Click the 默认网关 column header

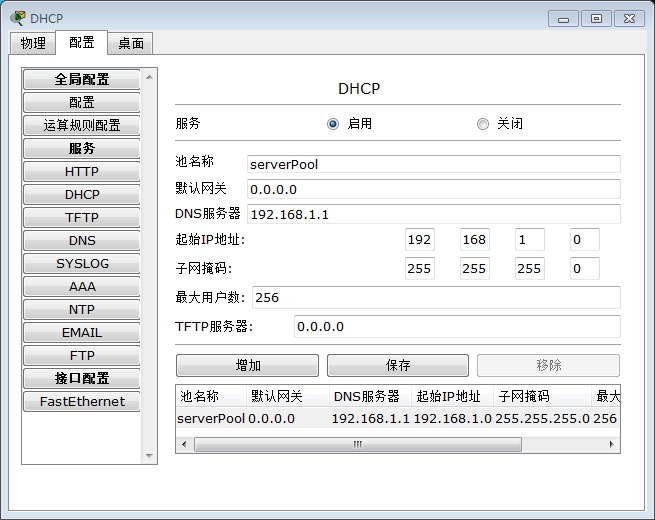pyautogui.click(x=287, y=396)
